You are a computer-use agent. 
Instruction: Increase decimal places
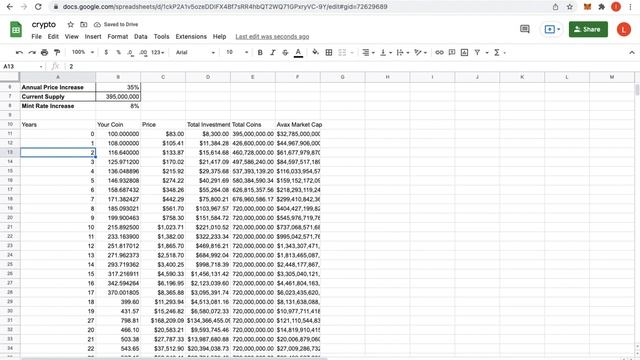143,52
